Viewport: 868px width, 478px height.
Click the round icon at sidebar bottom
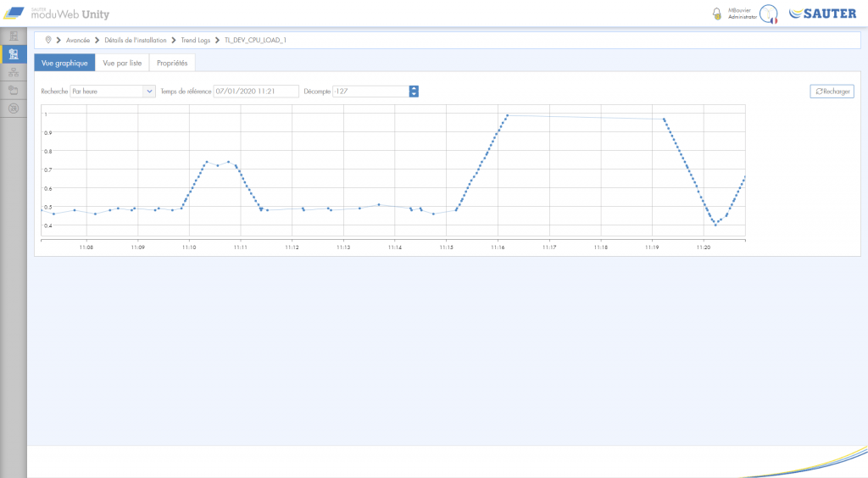click(14, 108)
